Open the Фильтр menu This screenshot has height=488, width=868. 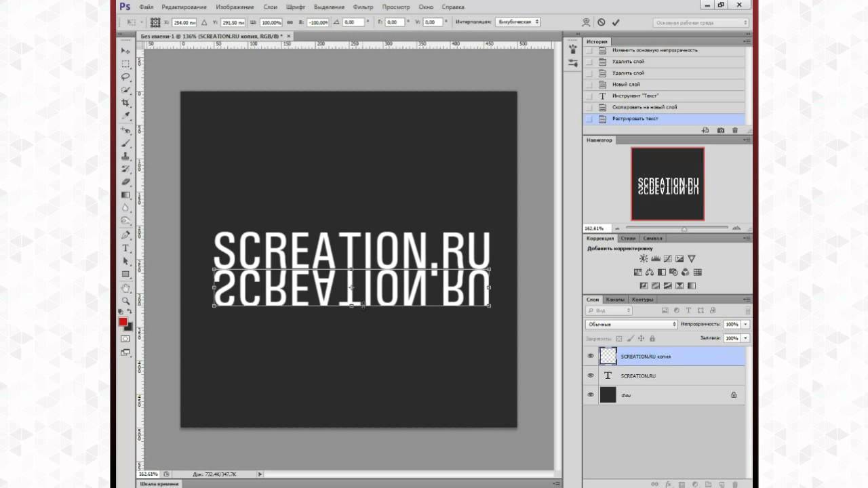(x=363, y=7)
